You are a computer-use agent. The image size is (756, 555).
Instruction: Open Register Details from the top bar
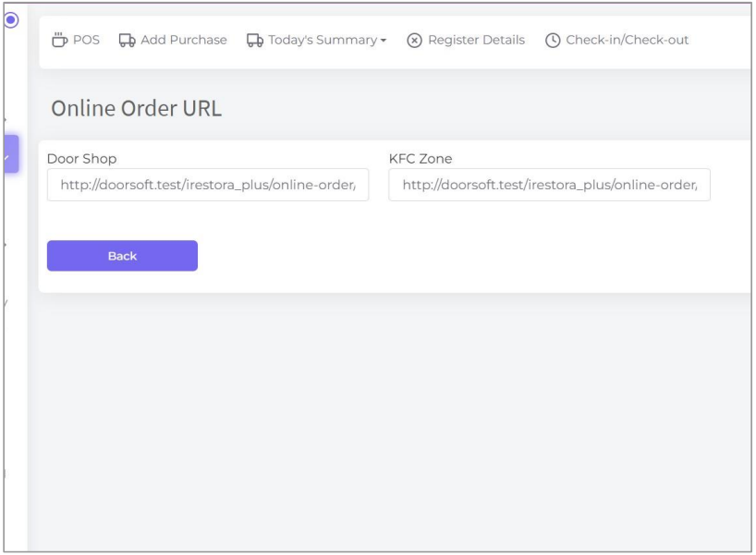pos(476,41)
